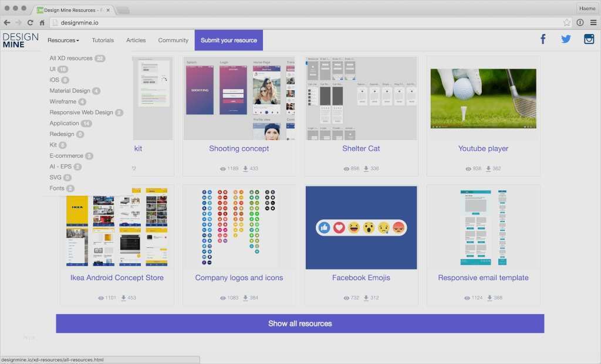Viewport: 601px width, 364px height.
Task: Open the Community nav item
Action: click(173, 40)
